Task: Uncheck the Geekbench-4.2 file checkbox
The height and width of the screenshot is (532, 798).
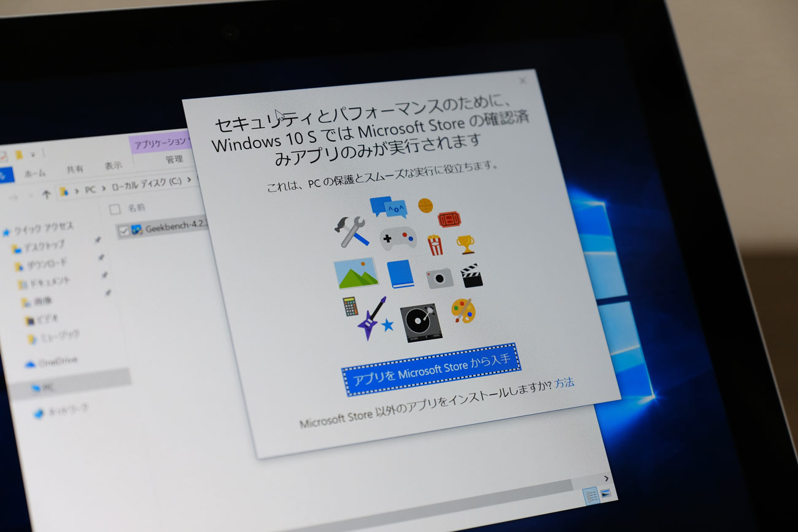Action: tap(123, 231)
